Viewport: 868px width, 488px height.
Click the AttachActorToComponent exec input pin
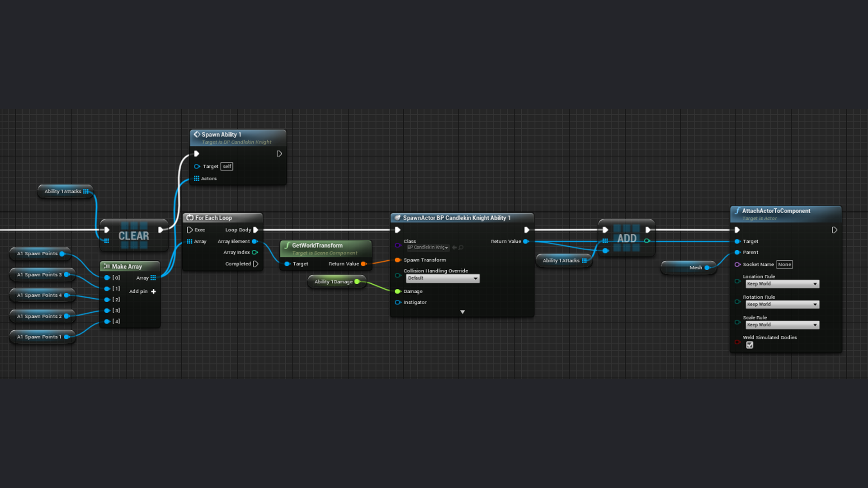(x=737, y=230)
